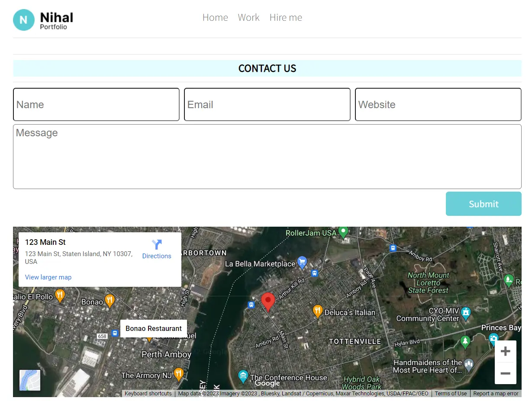Zoom in on the map
532x401 pixels.
click(505, 352)
